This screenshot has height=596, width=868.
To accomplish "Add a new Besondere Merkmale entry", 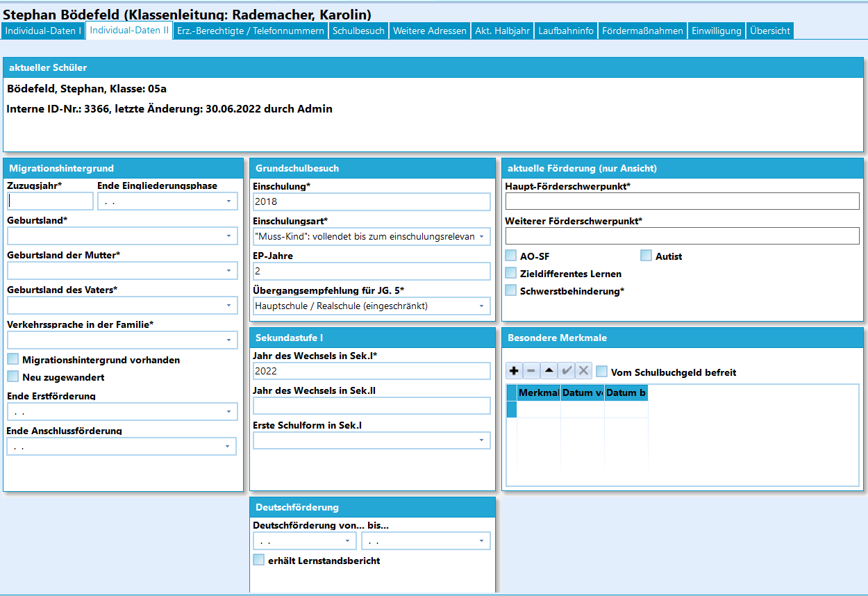I will tap(515, 371).
